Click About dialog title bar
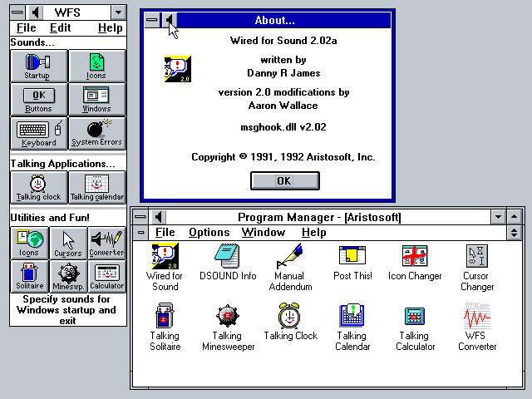532x399 pixels. [283, 20]
